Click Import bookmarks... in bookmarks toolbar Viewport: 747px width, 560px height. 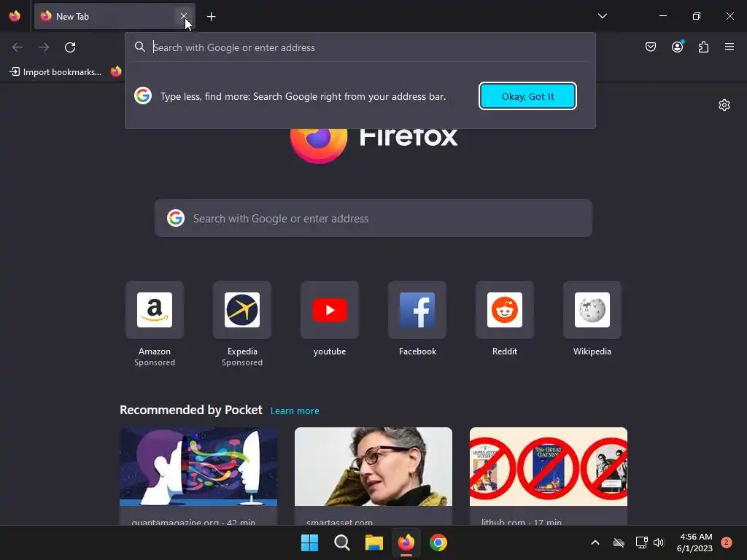pos(55,72)
